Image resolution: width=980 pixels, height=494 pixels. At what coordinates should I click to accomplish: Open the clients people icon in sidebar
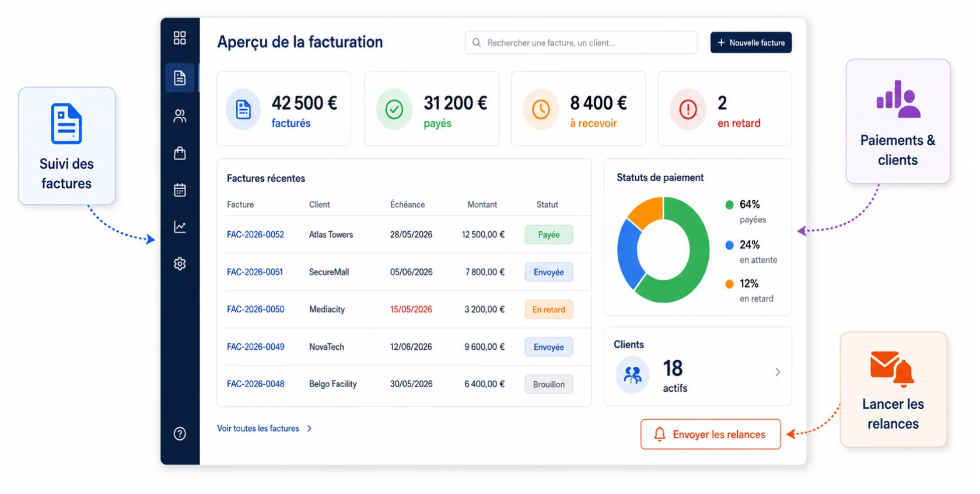(180, 116)
